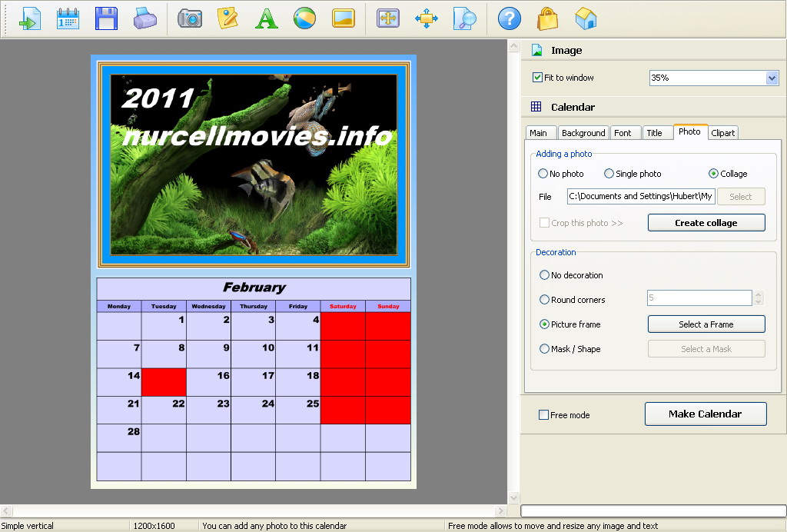The height and width of the screenshot is (532, 787).
Task: Open the notes pencil icon
Action: [227, 19]
